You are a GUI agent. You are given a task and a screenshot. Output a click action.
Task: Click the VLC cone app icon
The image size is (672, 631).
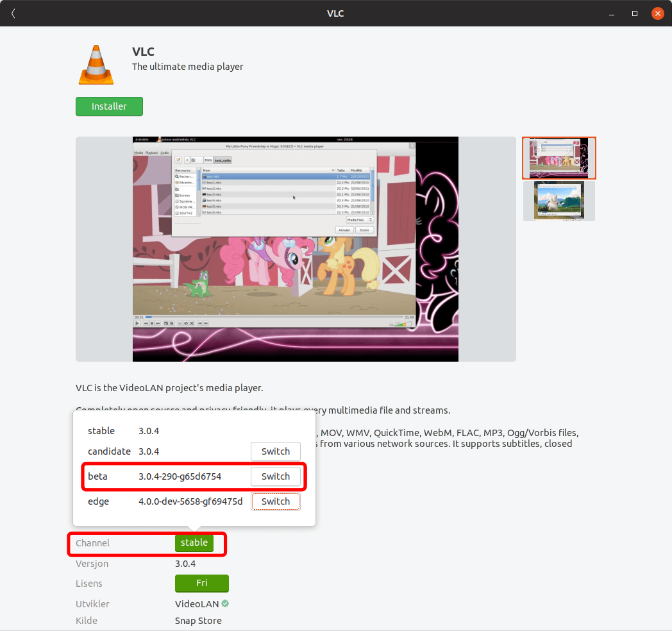[96, 64]
